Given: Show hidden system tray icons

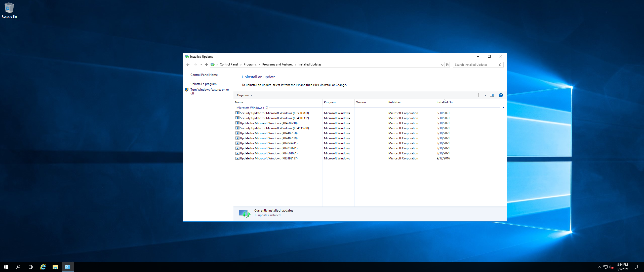Looking at the screenshot, I should tap(599, 267).
